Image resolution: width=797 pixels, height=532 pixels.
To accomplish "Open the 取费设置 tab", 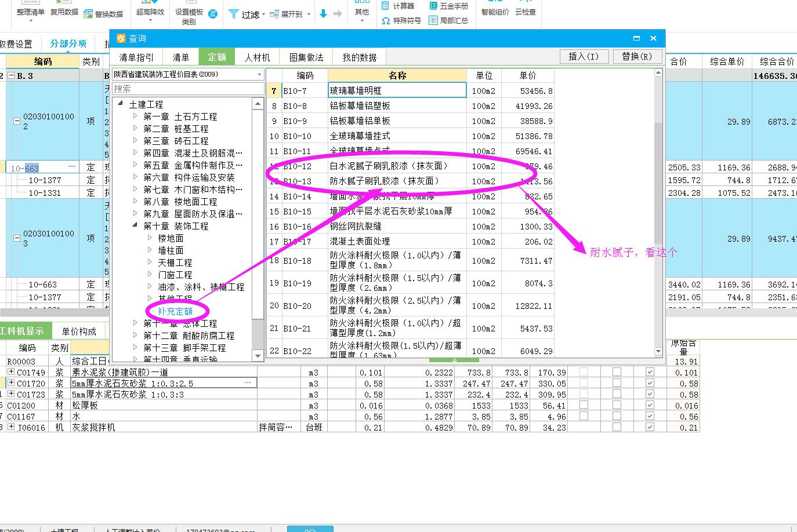I will (x=16, y=44).
